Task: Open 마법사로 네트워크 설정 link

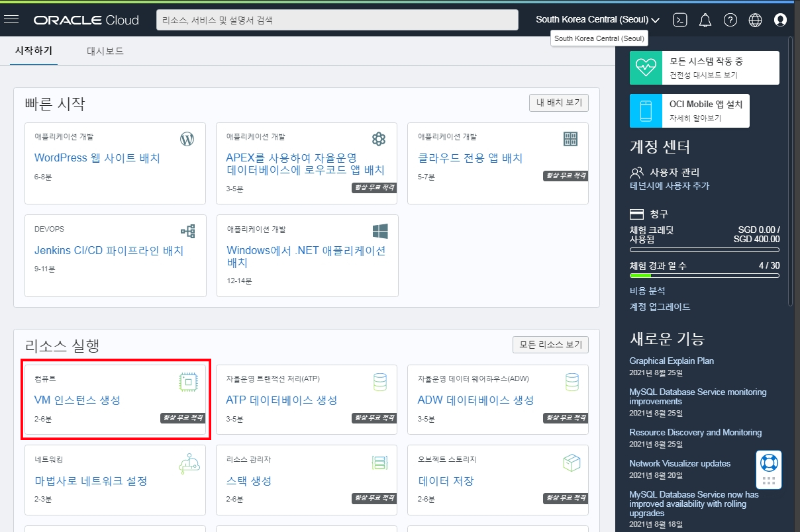Action: pyautogui.click(x=91, y=481)
